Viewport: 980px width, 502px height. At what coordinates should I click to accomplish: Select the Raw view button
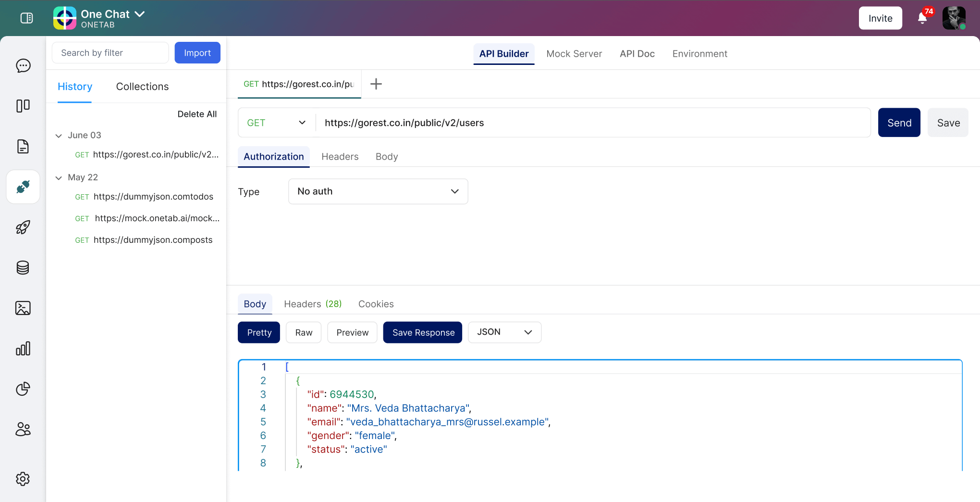pos(304,332)
